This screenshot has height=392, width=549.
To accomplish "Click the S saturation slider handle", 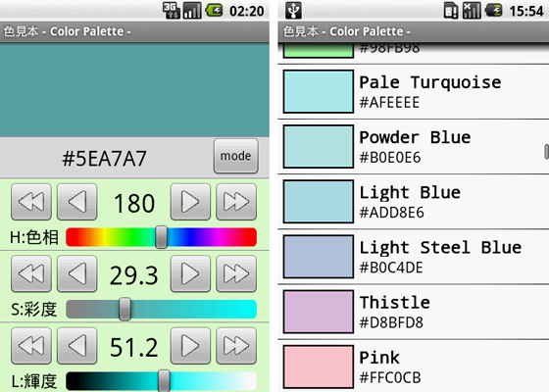I will (x=125, y=310).
